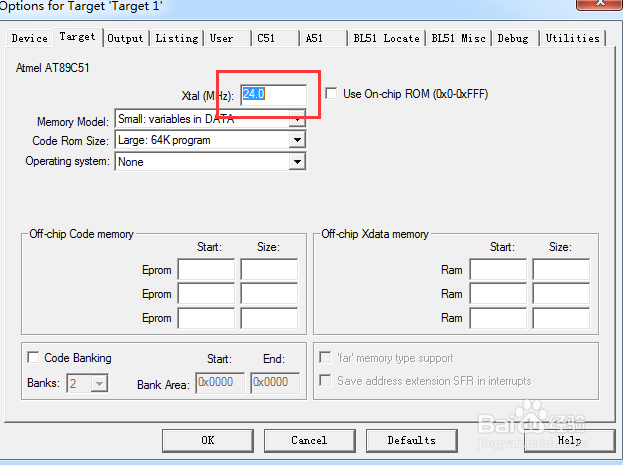Open the A51 tab

coord(323,39)
